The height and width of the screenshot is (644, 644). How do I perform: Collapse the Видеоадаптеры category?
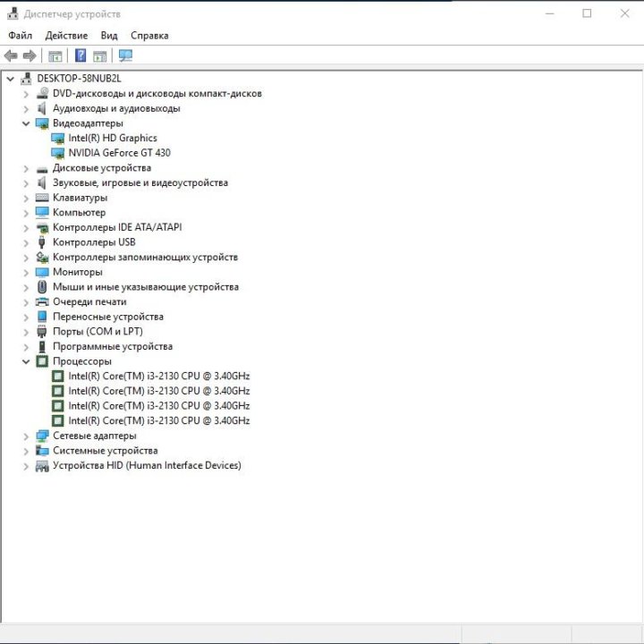pyautogui.click(x=26, y=123)
